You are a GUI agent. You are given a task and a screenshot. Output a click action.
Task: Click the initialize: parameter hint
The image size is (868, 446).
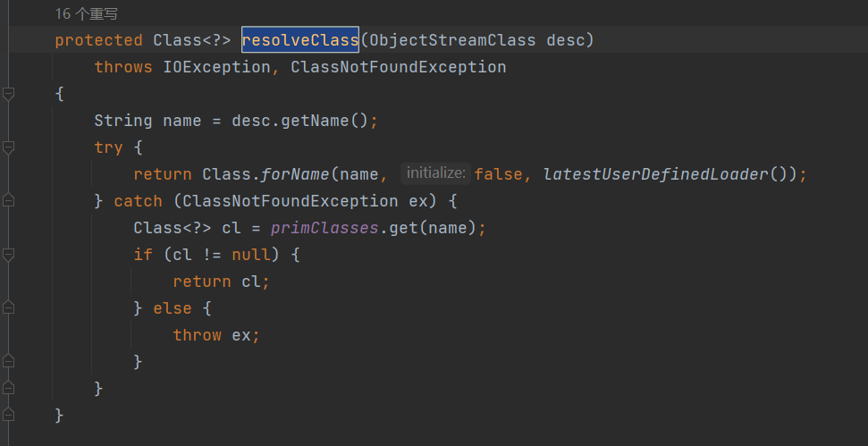pyautogui.click(x=434, y=173)
